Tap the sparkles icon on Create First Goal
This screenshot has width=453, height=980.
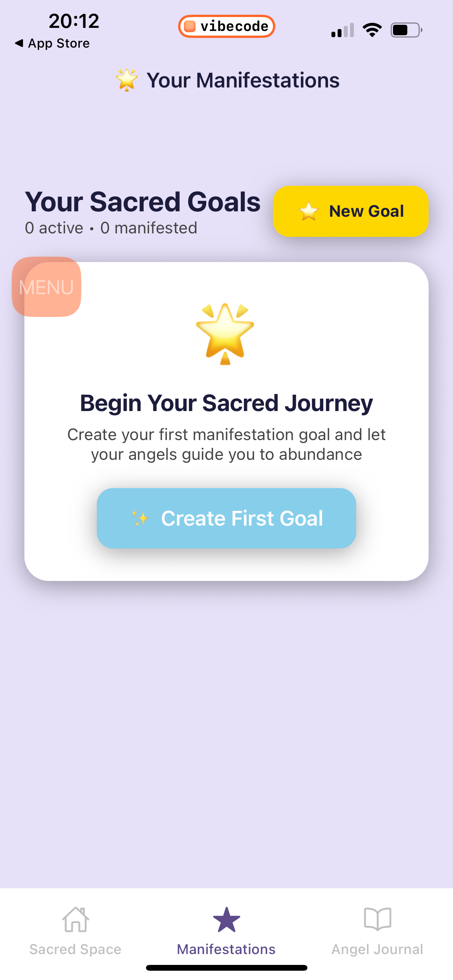141,518
